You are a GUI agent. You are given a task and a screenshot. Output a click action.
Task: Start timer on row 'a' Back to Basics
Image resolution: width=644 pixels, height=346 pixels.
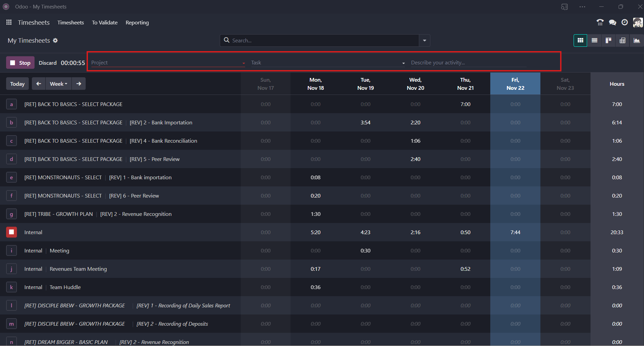point(12,104)
